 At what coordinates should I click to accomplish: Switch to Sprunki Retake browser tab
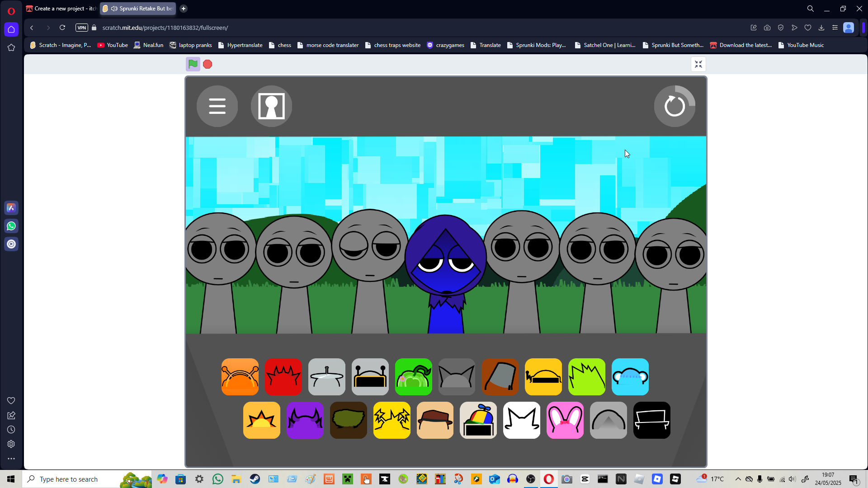point(138,9)
